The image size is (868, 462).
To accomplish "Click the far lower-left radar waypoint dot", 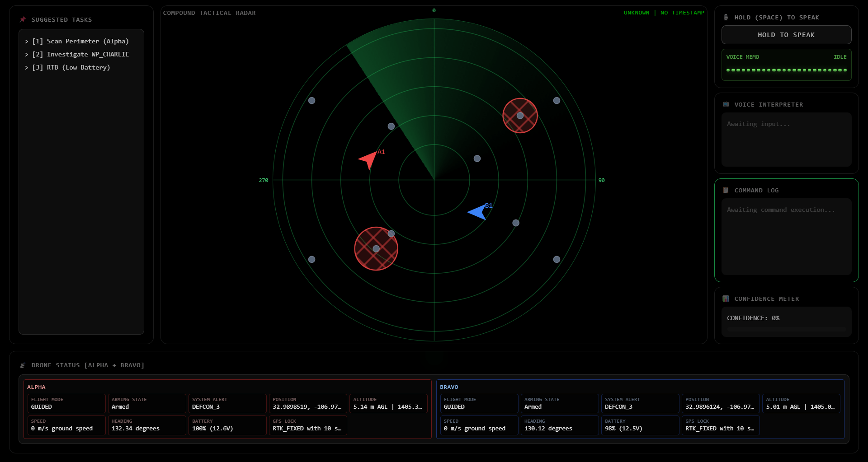I will (x=311, y=259).
